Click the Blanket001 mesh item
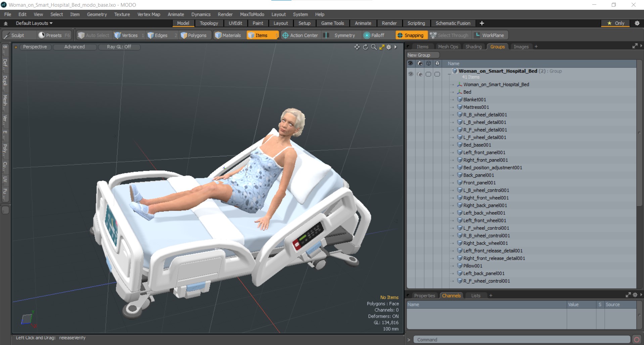 474,99
